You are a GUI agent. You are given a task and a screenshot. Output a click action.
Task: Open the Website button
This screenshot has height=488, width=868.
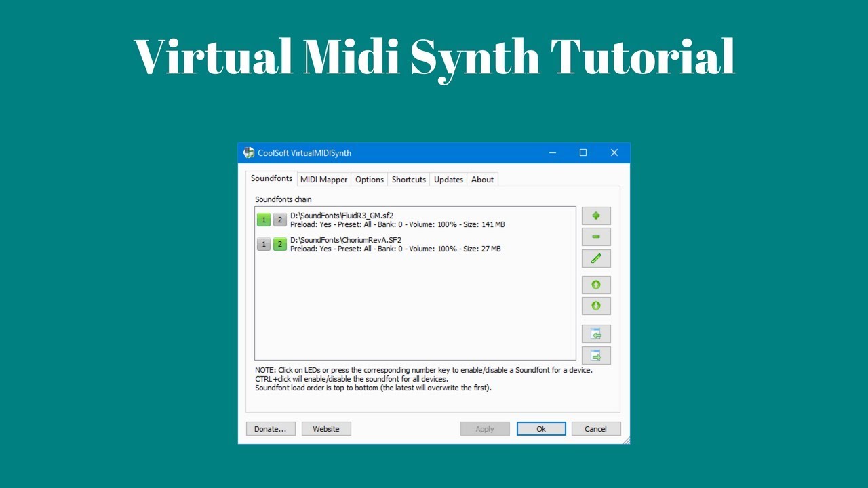point(326,429)
